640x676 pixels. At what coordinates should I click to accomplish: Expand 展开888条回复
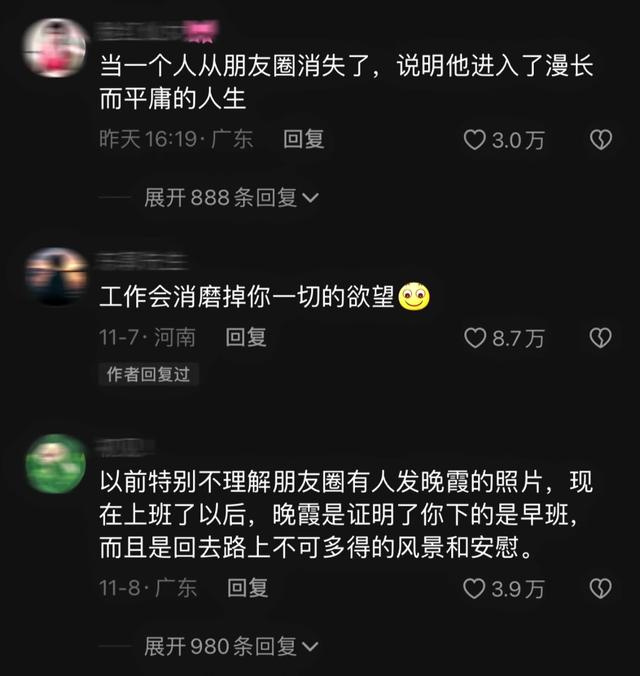231,197
